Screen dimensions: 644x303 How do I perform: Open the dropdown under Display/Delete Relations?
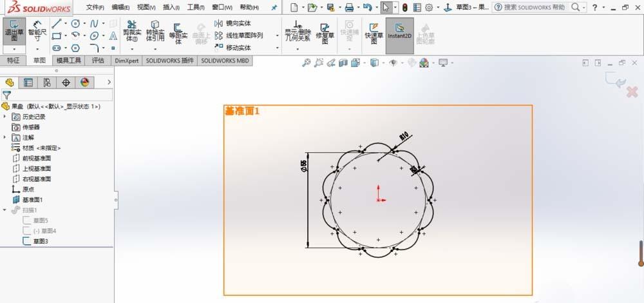(x=298, y=49)
